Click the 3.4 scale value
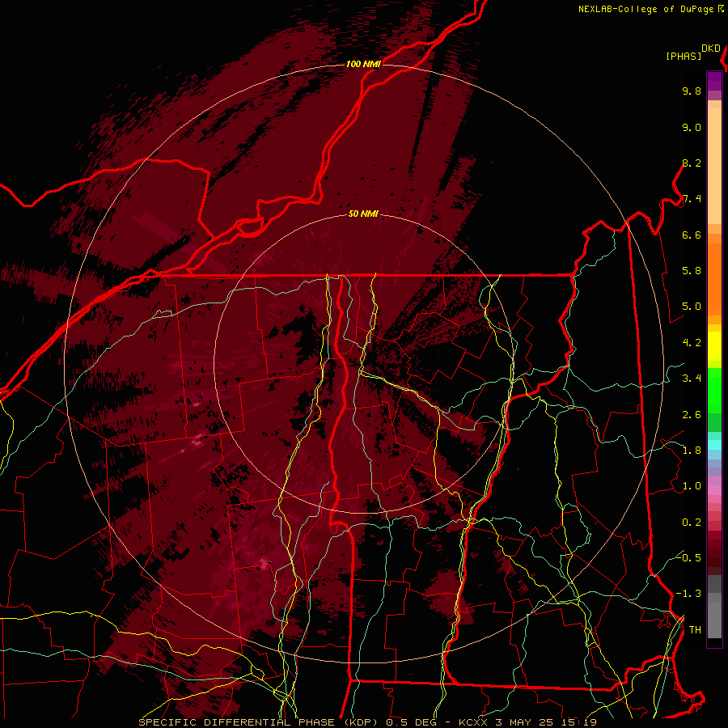Viewport: 728px width, 728px height. (692, 379)
